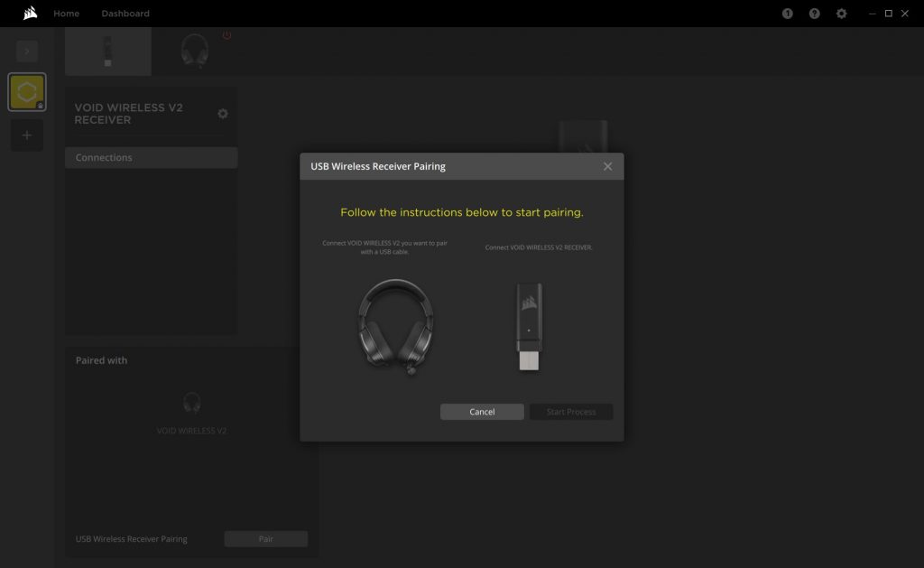
Task: Click Cancel in the pairing dialog
Action: pos(482,412)
